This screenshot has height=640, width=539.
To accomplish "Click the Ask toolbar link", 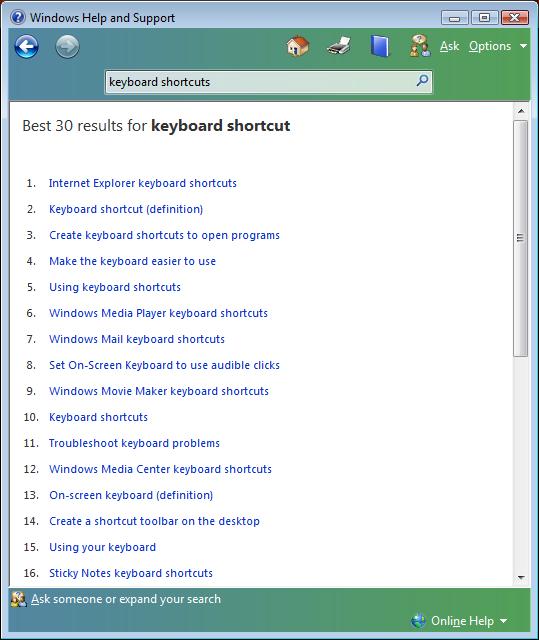I will click(x=449, y=46).
